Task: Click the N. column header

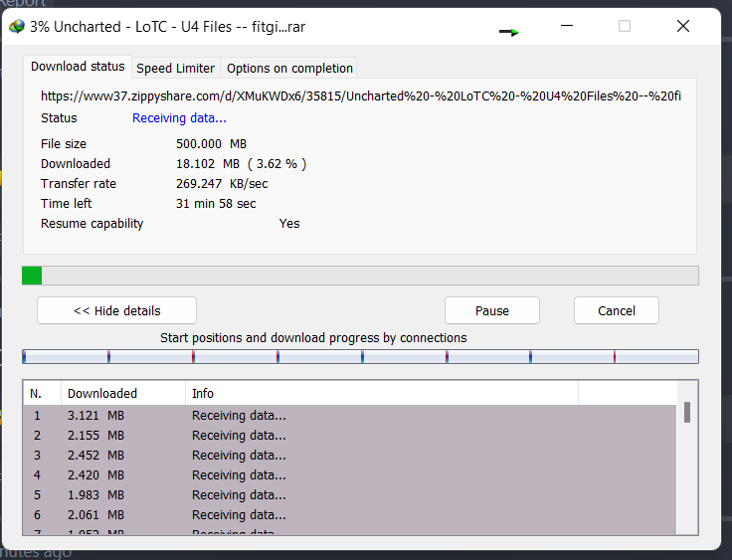Action: tap(42, 393)
